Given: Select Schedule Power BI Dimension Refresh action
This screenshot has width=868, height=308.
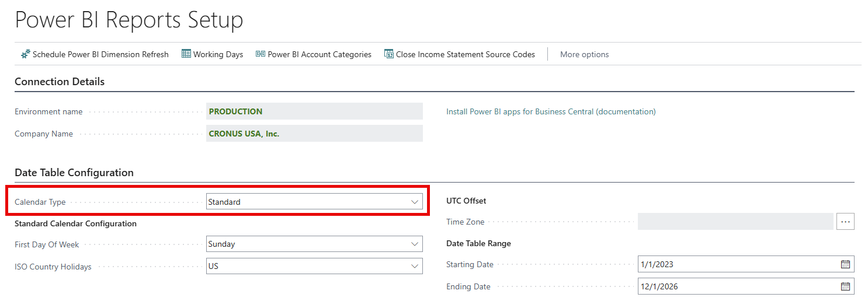Looking at the screenshot, I should [x=95, y=54].
